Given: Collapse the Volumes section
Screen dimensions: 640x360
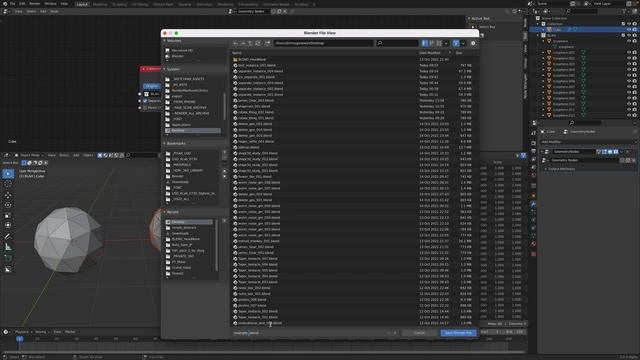Looking at the screenshot, I should tap(164, 41).
